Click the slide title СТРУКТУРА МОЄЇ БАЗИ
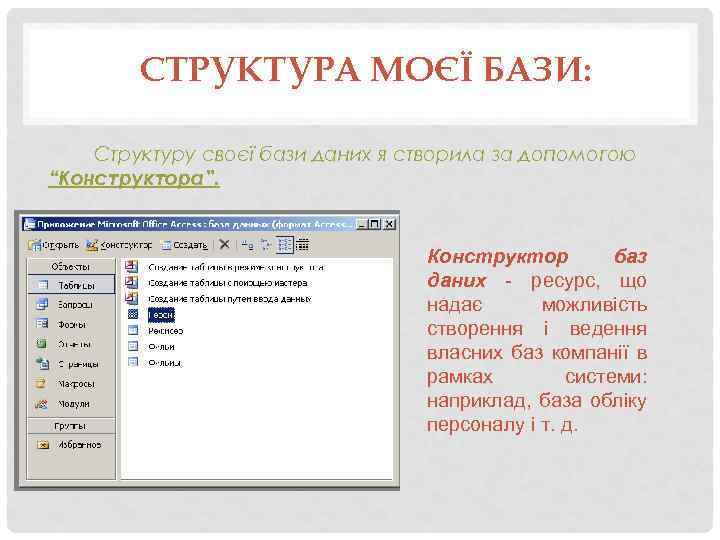The width and height of the screenshot is (720, 540). click(366, 70)
